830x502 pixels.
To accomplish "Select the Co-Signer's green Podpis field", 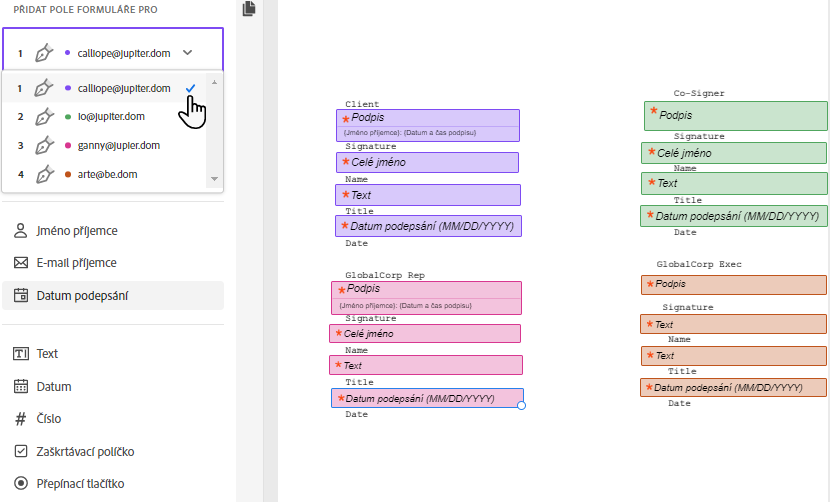I will coord(736,115).
